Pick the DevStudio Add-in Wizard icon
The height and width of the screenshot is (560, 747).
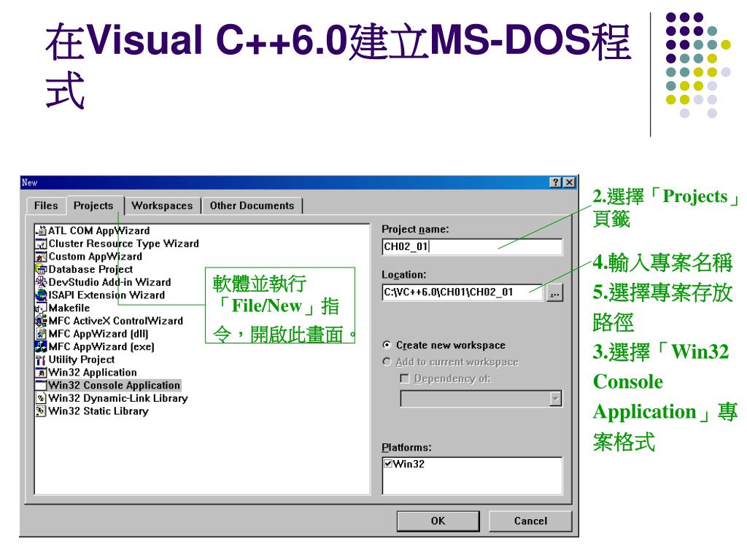[x=42, y=282]
